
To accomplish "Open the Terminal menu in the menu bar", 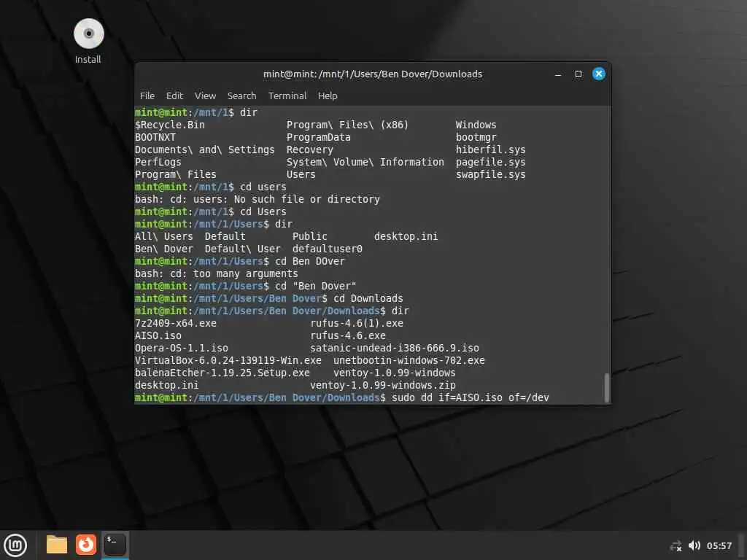I will [287, 96].
